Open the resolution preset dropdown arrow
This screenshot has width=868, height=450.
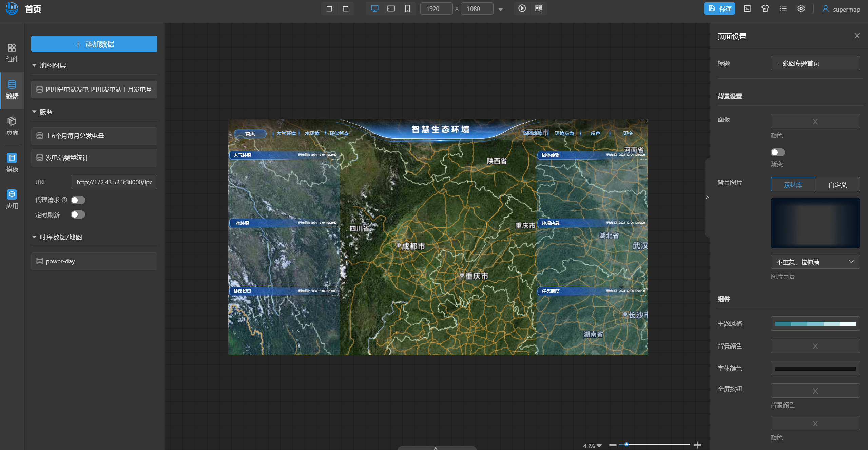pos(500,9)
